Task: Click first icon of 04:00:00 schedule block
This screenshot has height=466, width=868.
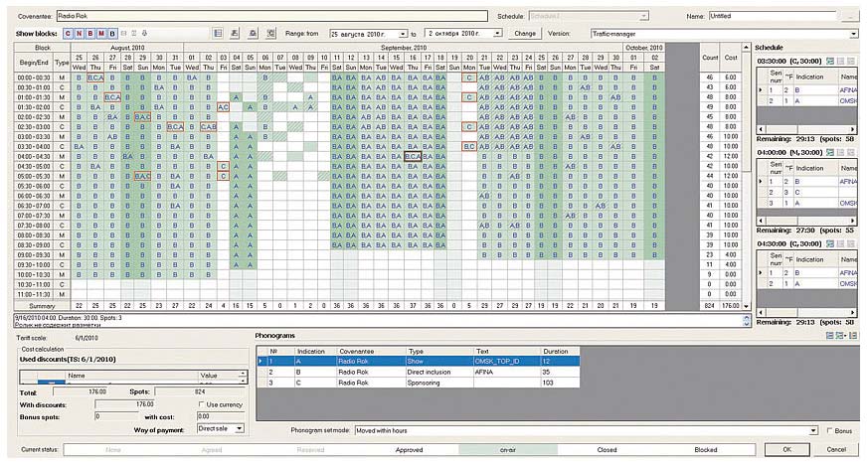Action: click(830, 152)
